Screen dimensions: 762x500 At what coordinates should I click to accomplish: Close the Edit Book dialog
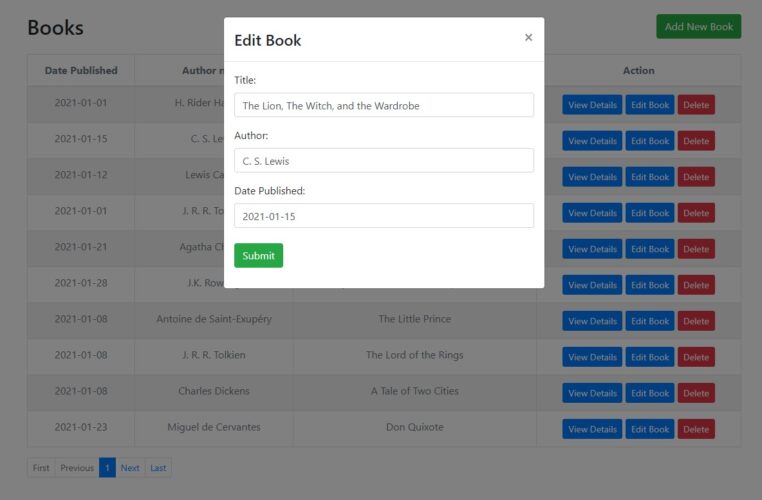click(528, 38)
